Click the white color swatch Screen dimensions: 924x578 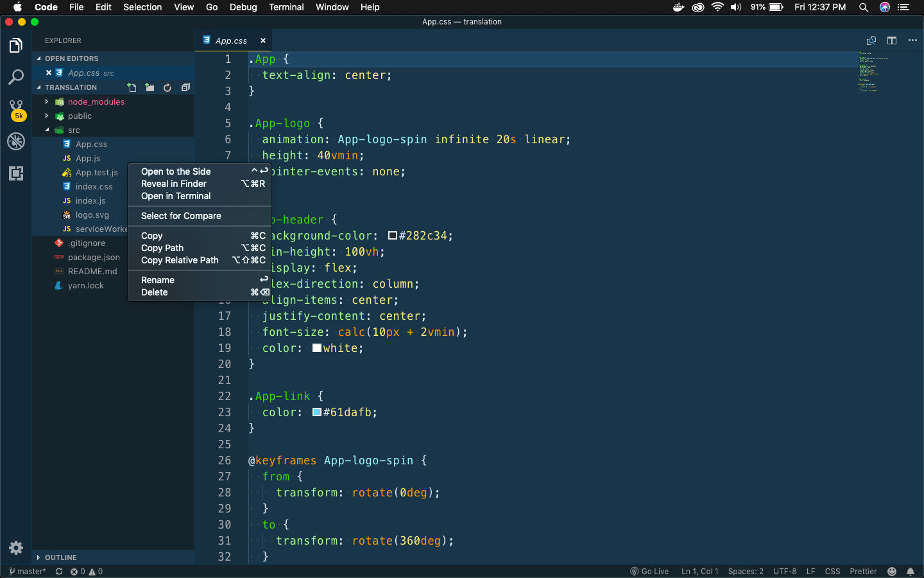click(x=317, y=348)
